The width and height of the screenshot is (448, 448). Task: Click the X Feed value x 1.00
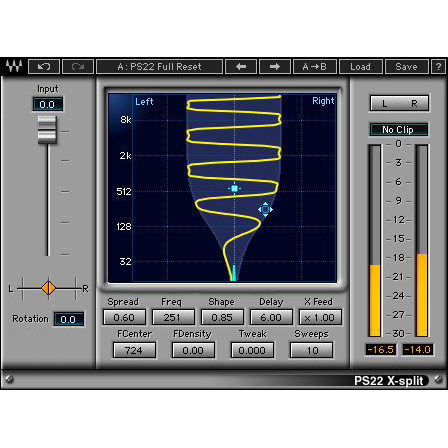click(320, 317)
